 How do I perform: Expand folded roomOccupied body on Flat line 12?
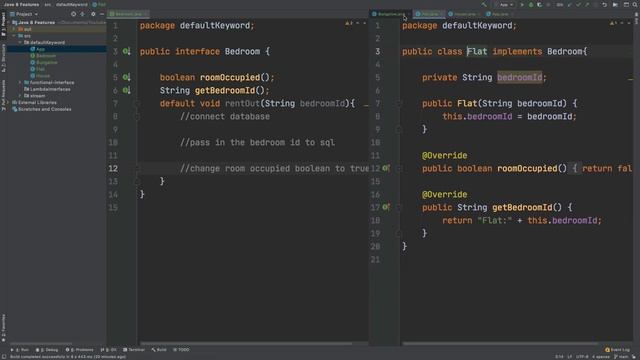click(575, 168)
